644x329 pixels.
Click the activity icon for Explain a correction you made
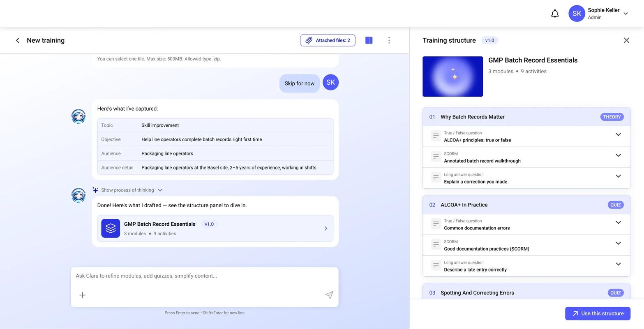click(436, 177)
